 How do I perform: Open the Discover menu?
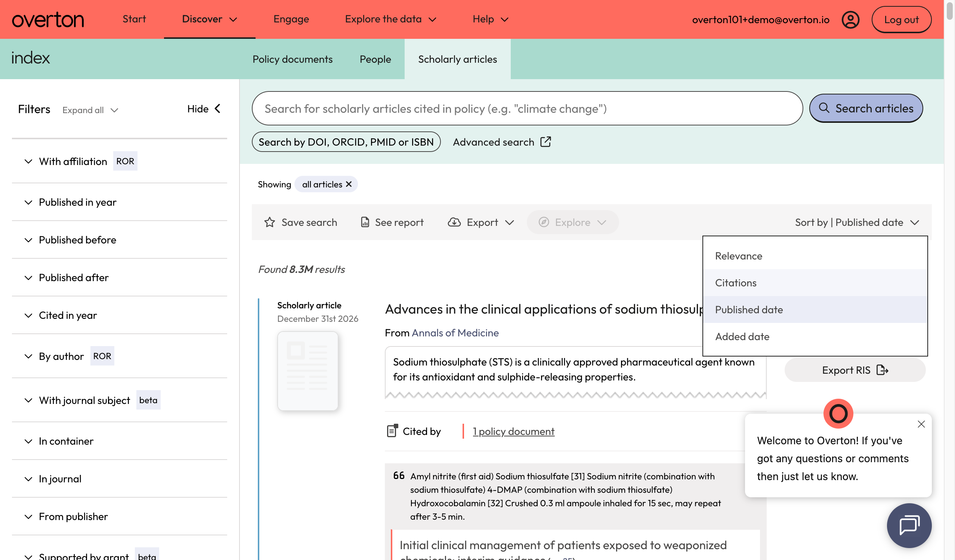coord(209,19)
